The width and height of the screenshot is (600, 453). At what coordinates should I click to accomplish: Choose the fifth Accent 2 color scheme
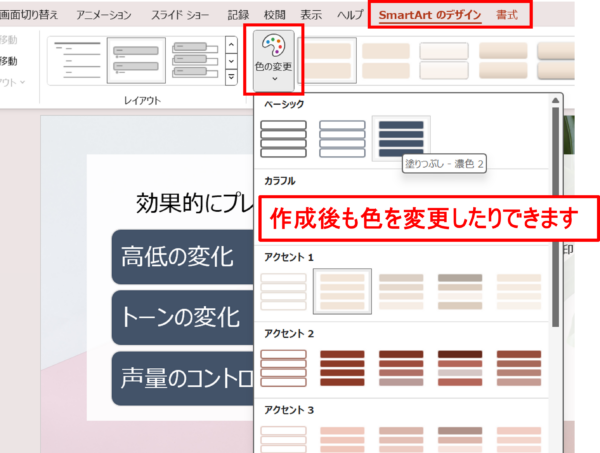[519, 368]
